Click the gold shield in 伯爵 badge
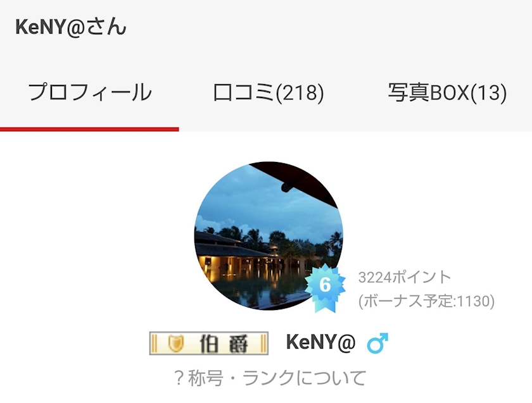The image size is (532, 403). point(177,344)
